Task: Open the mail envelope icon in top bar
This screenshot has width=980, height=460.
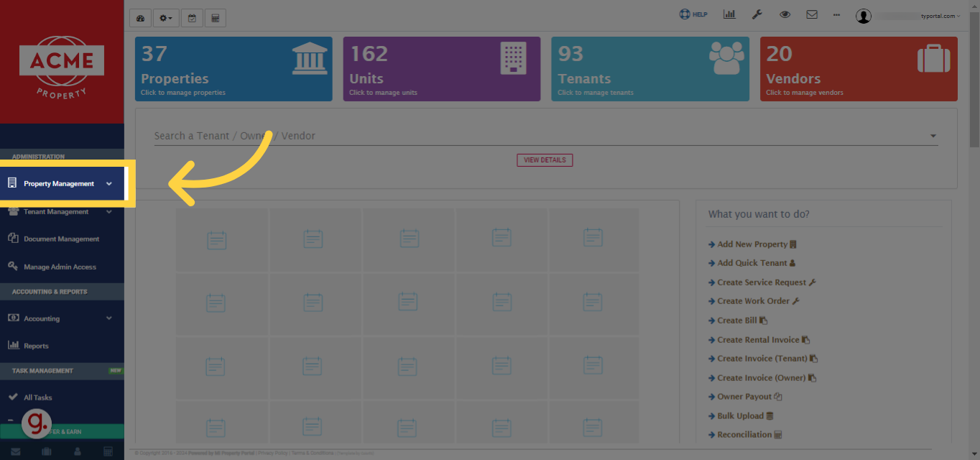Action: (812, 14)
